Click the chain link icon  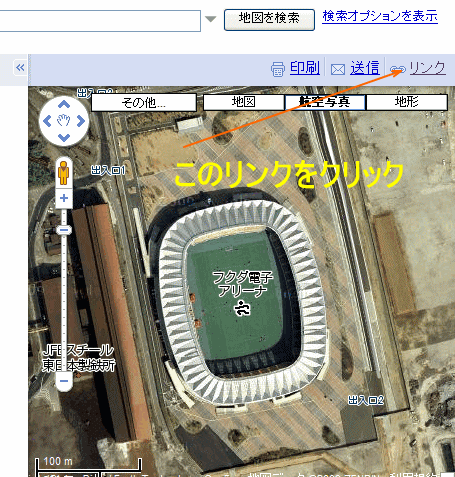[398, 69]
